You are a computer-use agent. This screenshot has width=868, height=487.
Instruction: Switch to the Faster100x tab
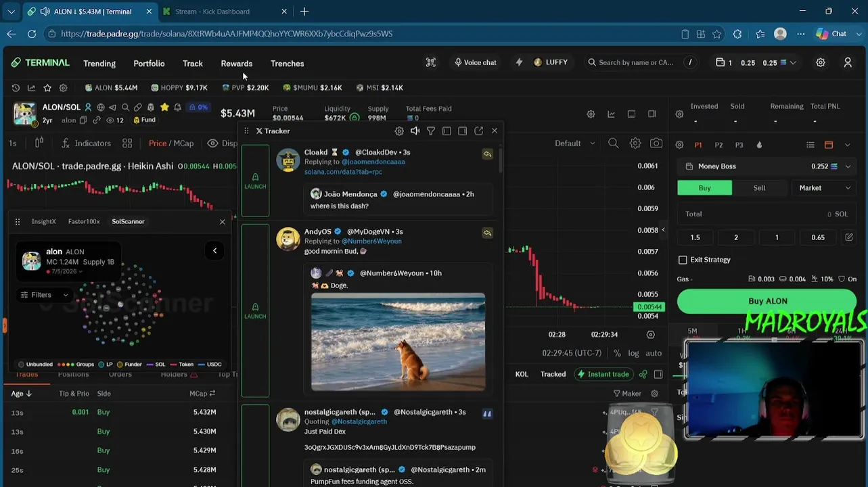pos(84,221)
